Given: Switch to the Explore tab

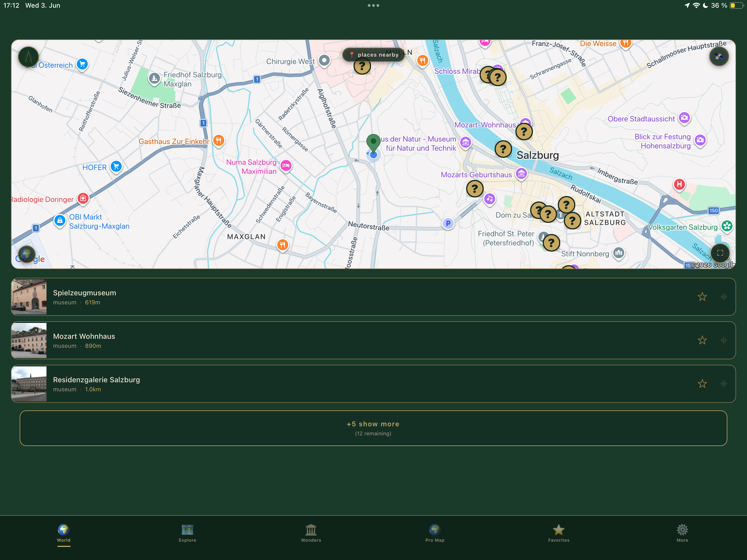Looking at the screenshot, I should (187, 533).
